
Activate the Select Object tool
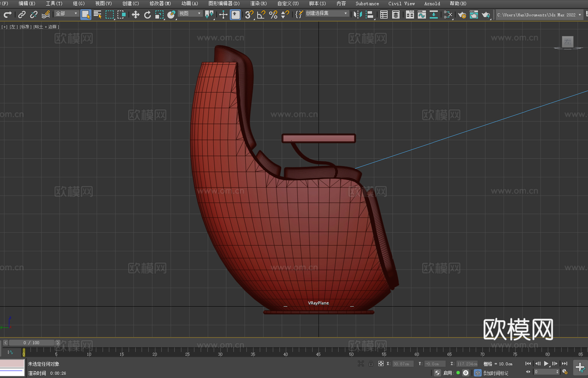86,14
